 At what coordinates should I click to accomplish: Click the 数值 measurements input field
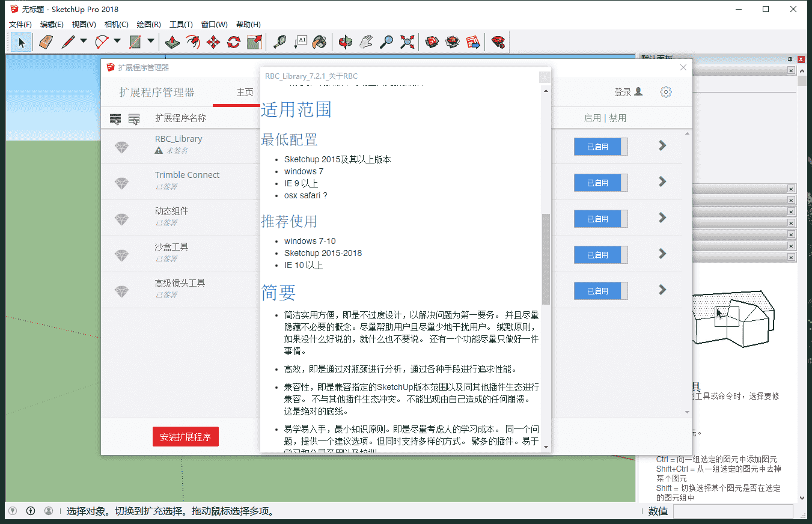pos(733,511)
